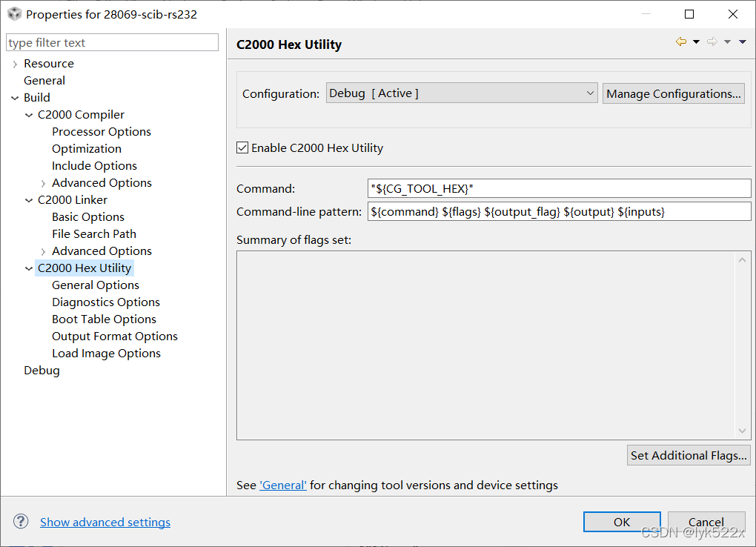
Task: Select the Debug item in the tree
Action: [x=42, y=370]
